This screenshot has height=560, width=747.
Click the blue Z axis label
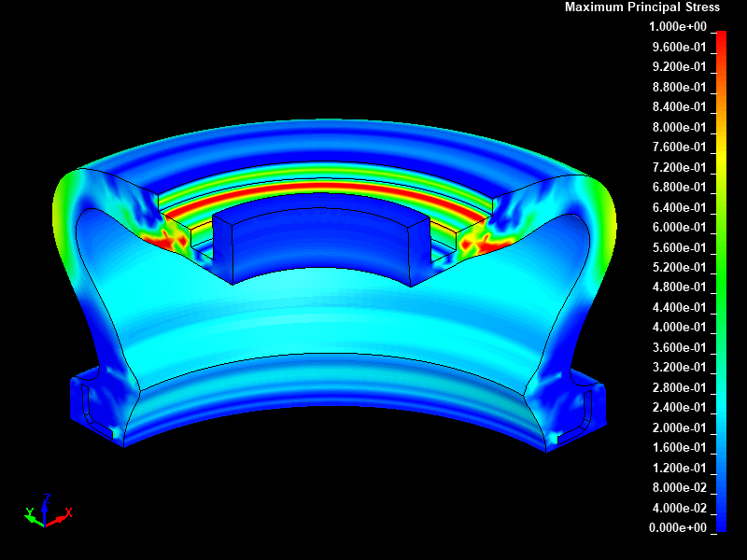point(47,498)
